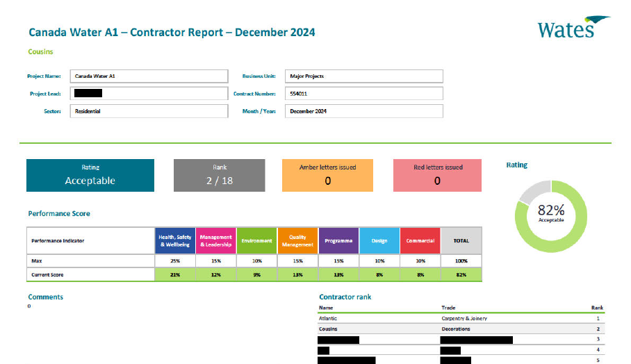Click the Health, Safety & Wellbeing header
Screen dimensions: 631x364
[x=174, y=241]
